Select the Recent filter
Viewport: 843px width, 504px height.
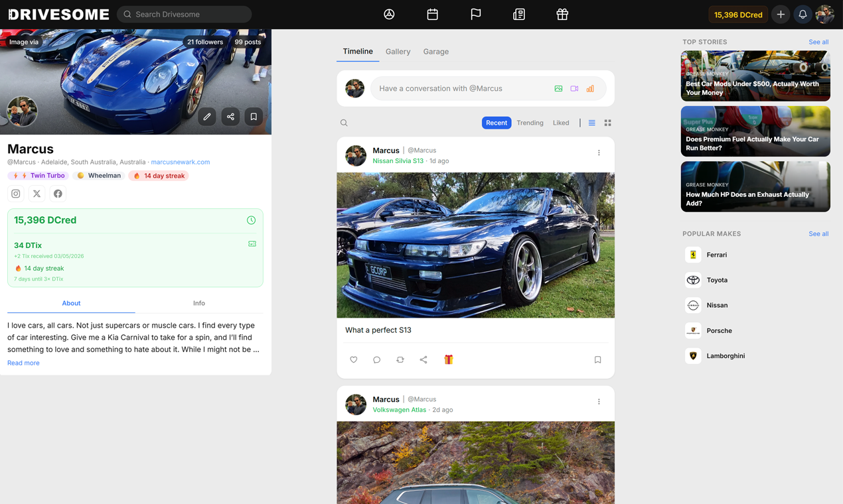(497, 123)
